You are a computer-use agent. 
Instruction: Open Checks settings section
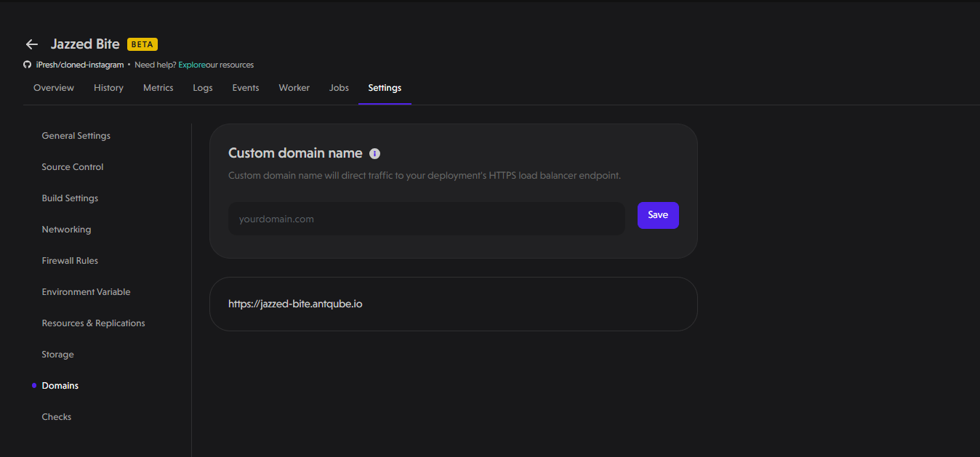pyautogui.click(x=57, y=417)
